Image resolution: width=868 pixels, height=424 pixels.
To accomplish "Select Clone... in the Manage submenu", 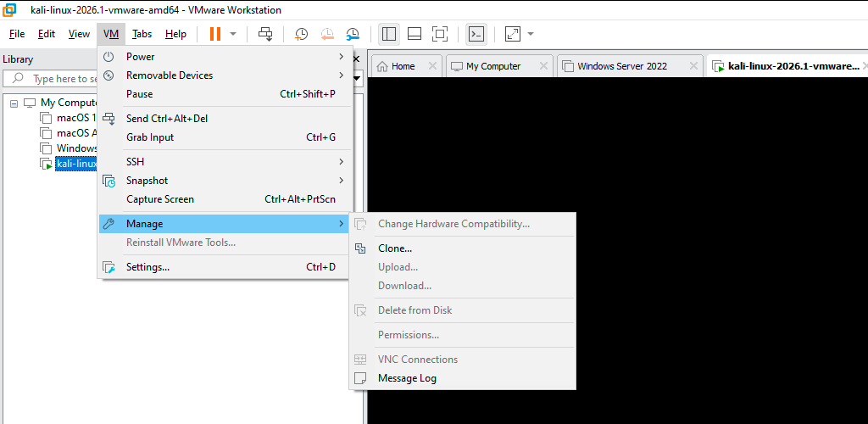I will (395, 248).
